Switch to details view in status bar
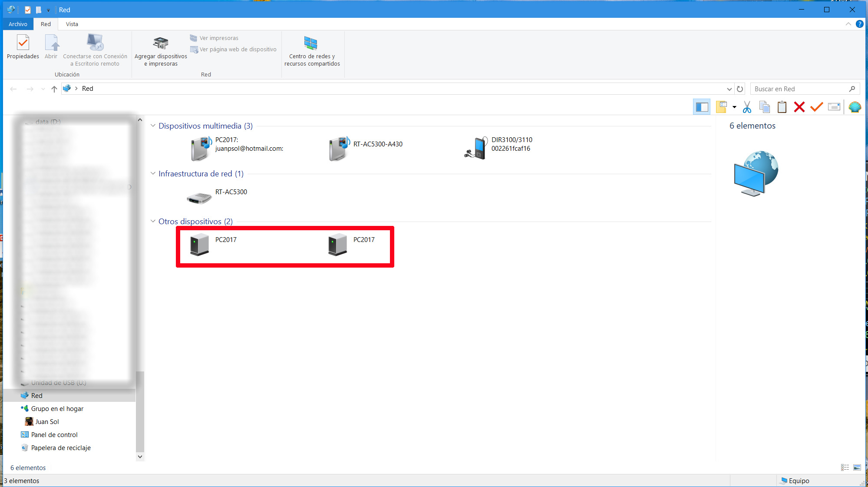This screenshot has height=487, width=868. [x=845, y=467]
